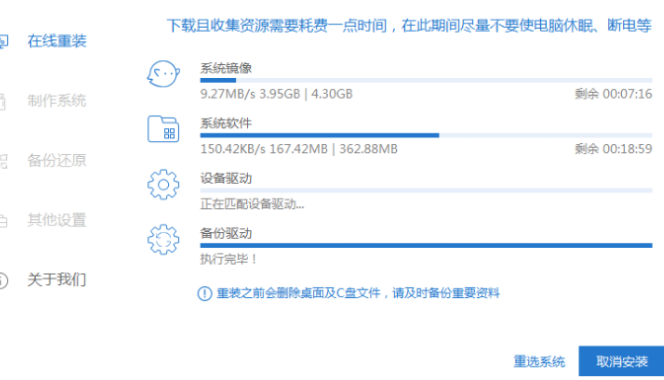Click the 备份驱动 completed progress bar
This screenshot has width=664, height=380.
(x=426, y=245)
